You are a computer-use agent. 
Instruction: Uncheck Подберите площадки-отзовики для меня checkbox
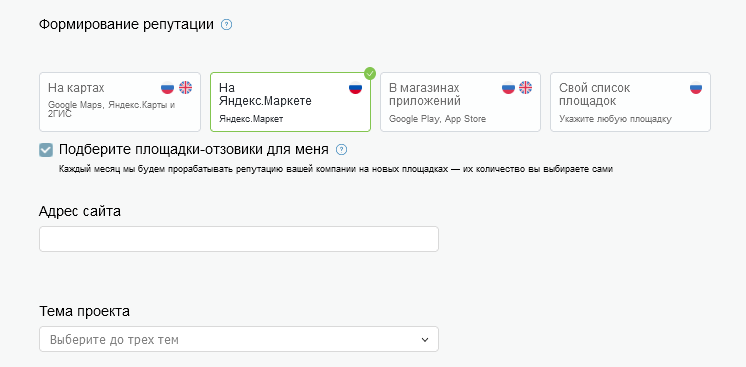click(x=46, y=150)
